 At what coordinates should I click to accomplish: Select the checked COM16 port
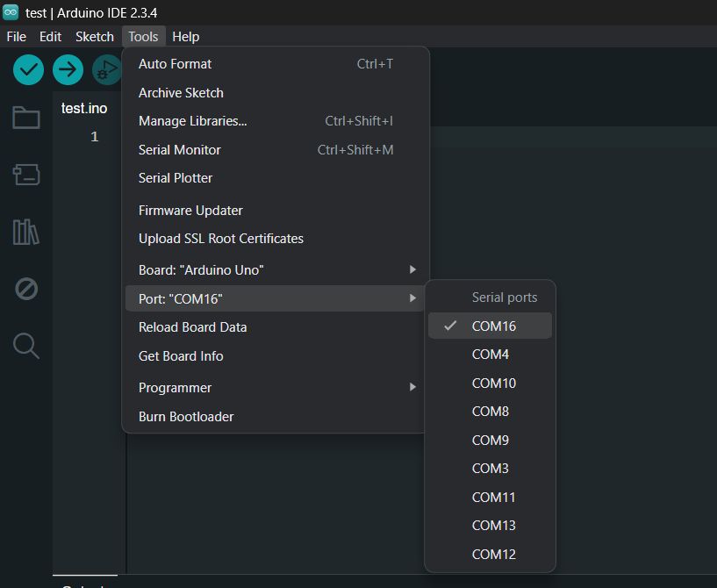click(x=490, y=326)
